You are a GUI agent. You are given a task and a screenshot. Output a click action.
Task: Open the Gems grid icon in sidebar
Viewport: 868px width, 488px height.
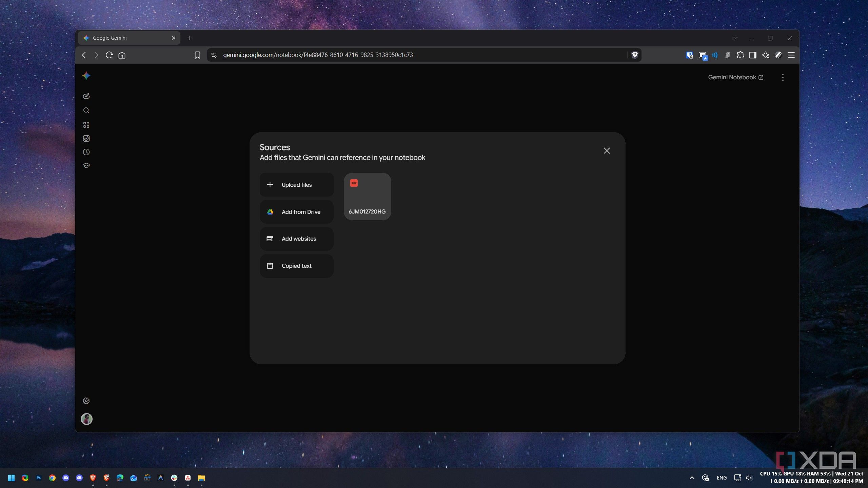(86, 125)
